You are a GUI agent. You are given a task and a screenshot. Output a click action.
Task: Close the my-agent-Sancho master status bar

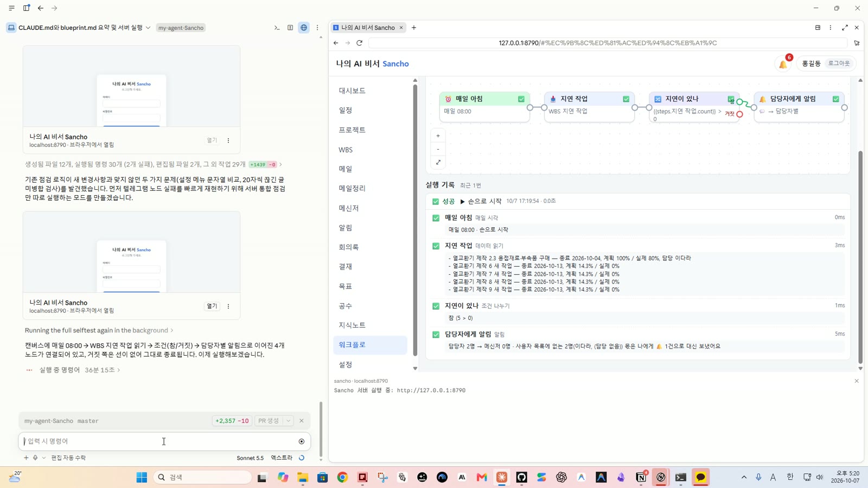point(302,421)
